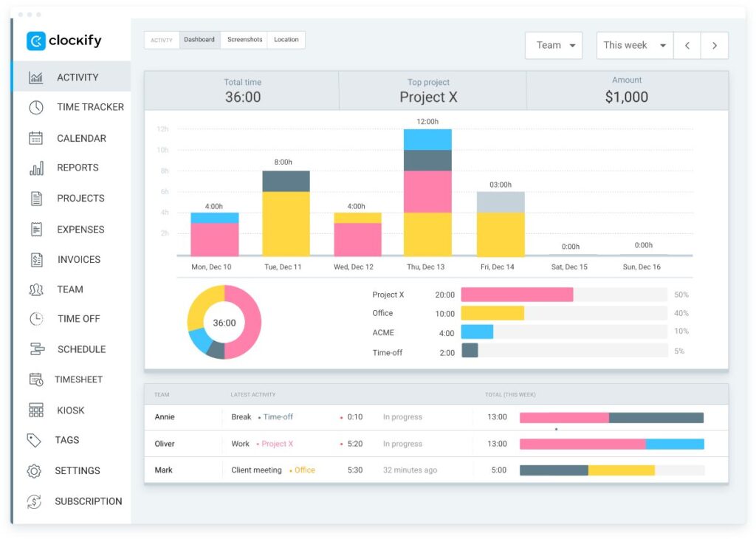This screenshot has width=756, height=539.
Task: Click the Invoices icon in sidebar
Action: click(35, 260)
